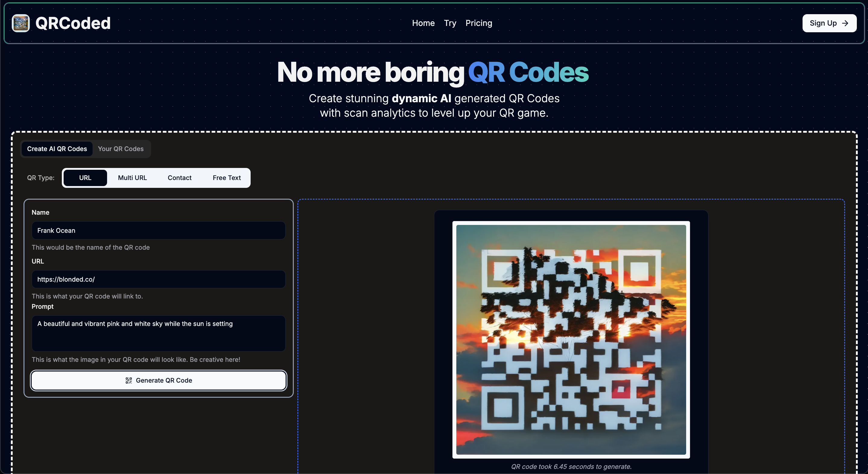Select the Multi URL QR type
This screenshot has height=474, width=868.
tap(132, 178)
